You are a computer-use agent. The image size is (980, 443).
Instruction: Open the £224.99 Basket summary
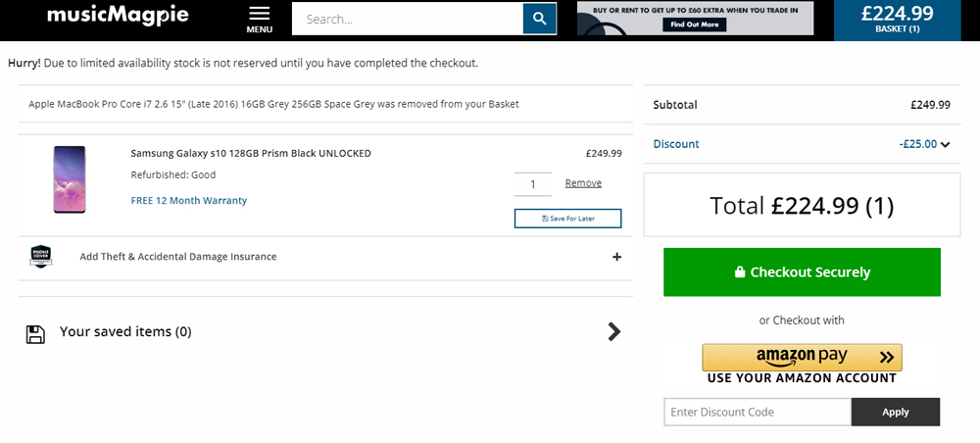click(x=897, y=20)
